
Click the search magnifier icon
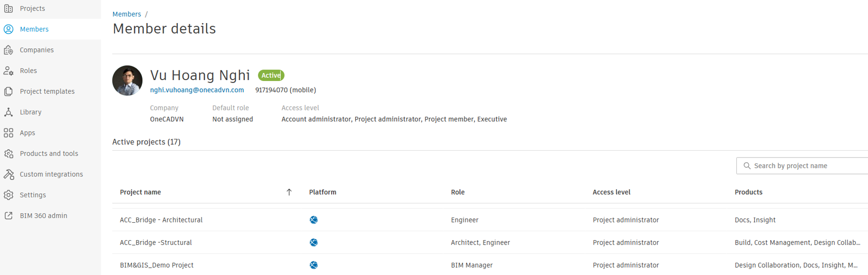[x=747, y=166]
